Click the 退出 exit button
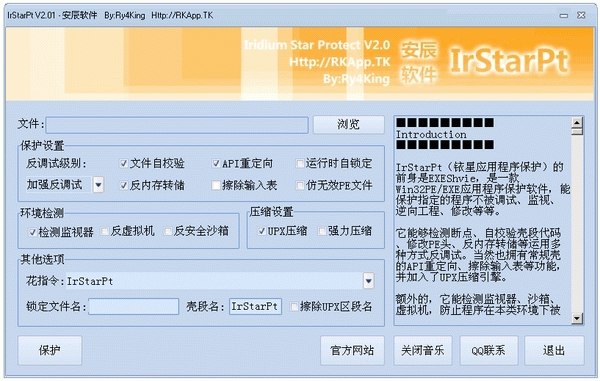 tap(554, 350)
